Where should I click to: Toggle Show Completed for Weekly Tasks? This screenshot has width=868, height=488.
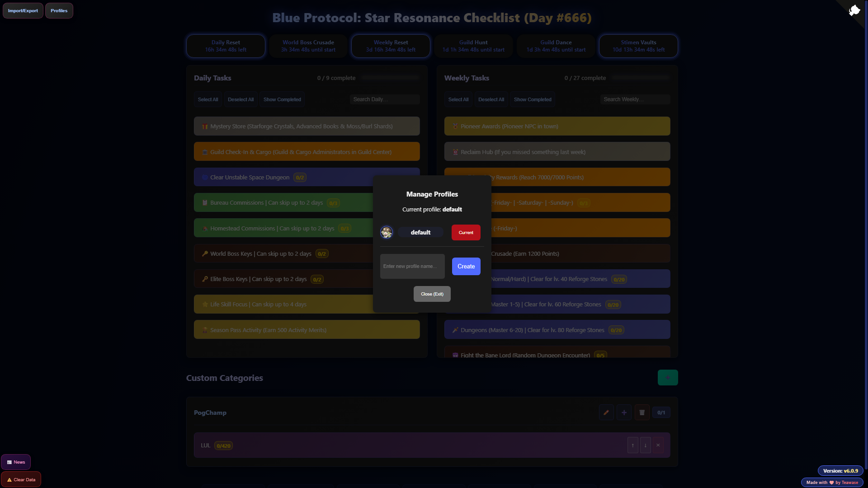click(532, 100)
